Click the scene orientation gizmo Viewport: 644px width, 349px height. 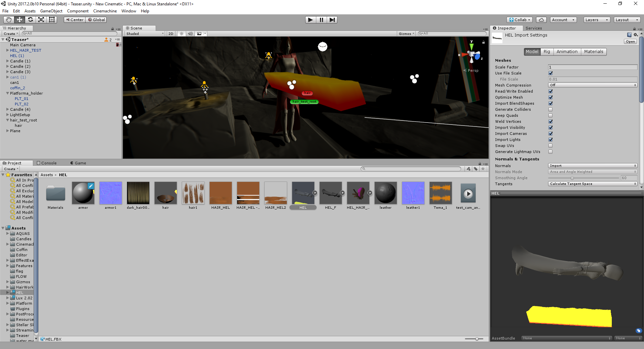[472, 54]
